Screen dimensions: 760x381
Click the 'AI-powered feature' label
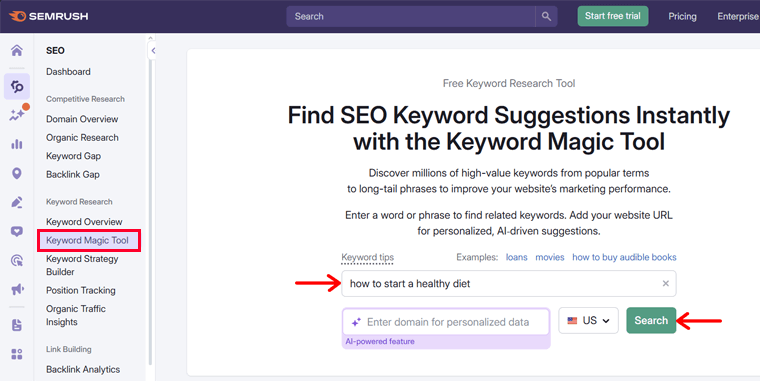(380, 341)
